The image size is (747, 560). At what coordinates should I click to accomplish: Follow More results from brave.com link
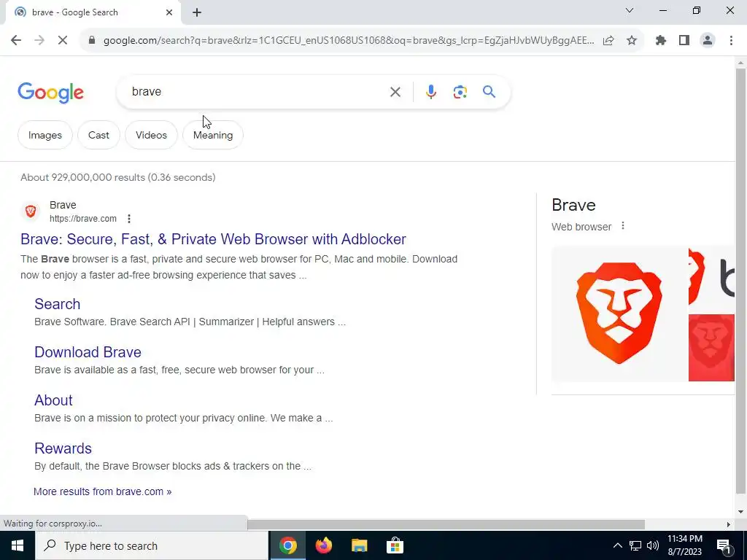[102, 491]
